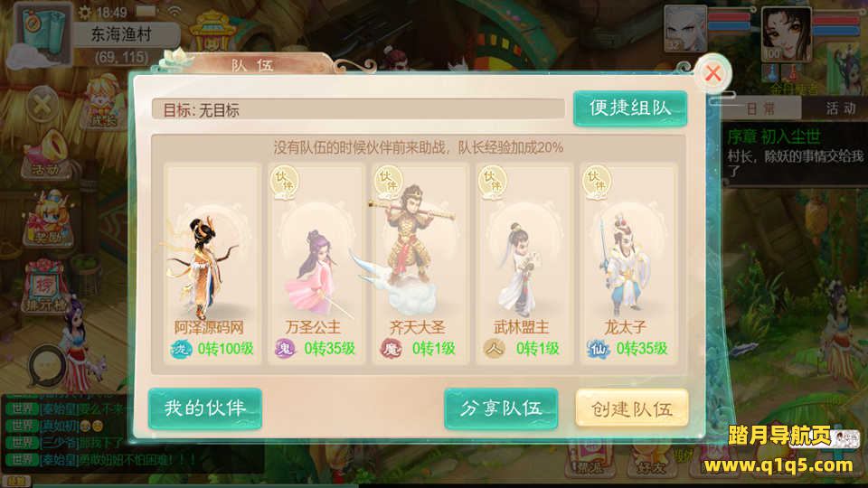Viewport: 868px width, 488px height.
Task: Open the 奖励 rewards icon
Action: coord(49,219)
